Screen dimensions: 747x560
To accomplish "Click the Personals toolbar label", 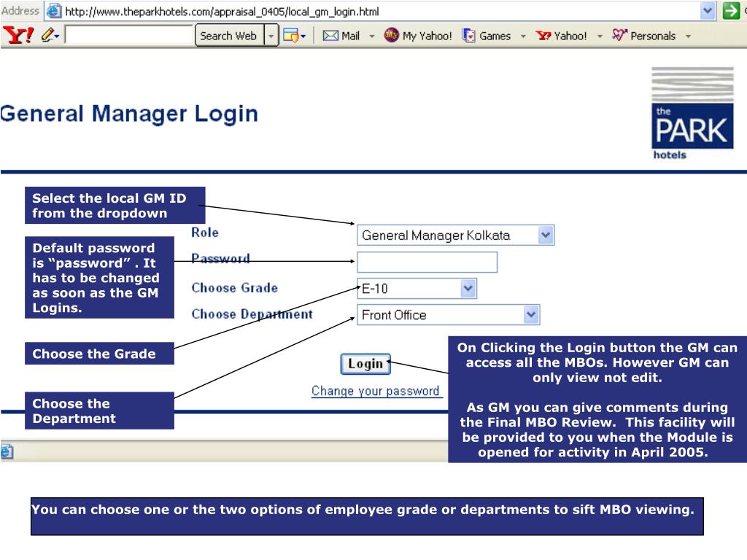I will pyautogui.click(x=653, y=36).
